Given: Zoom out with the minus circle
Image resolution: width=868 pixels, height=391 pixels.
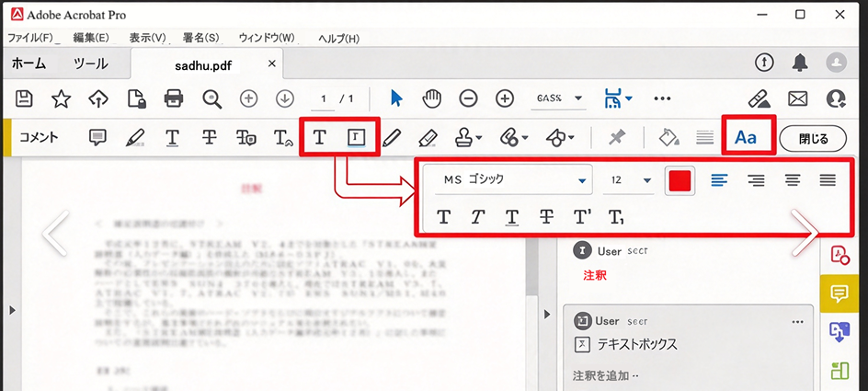Looking at the screenshot, I should (x=468, y=99).
